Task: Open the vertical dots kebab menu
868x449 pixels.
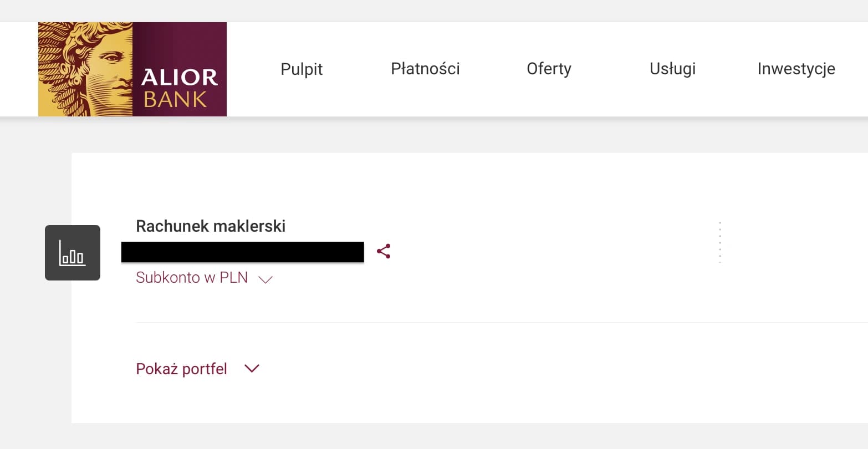Action: point(720,241)
